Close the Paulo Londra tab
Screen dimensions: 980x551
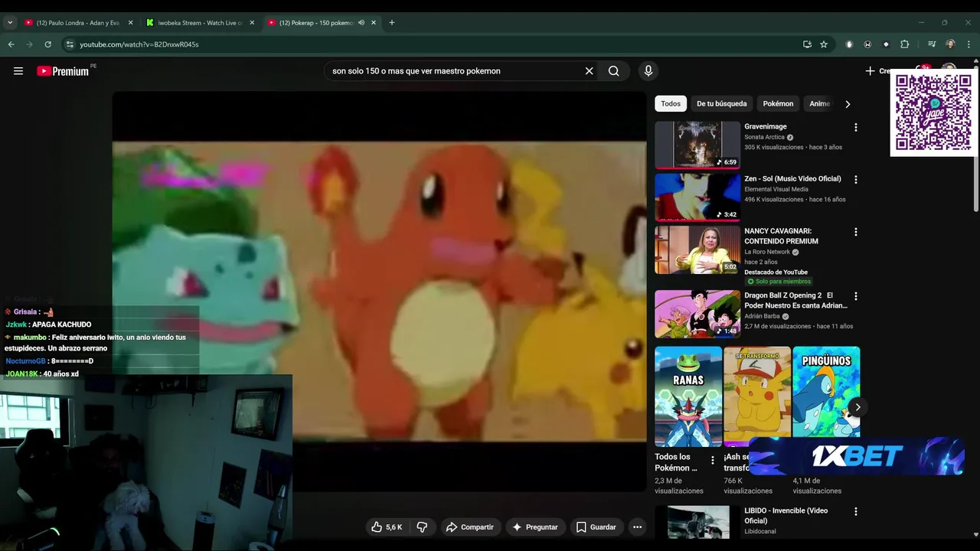coord(131,23)
